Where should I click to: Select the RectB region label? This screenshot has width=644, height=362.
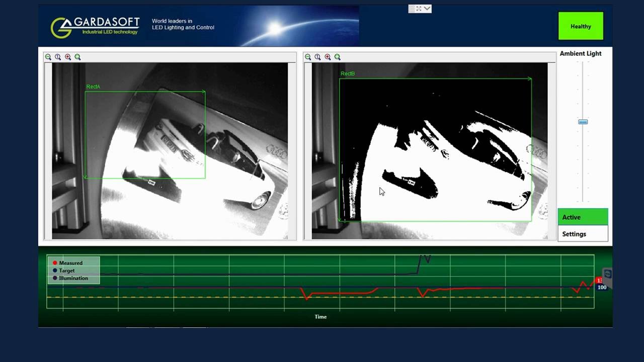[348, 74]
